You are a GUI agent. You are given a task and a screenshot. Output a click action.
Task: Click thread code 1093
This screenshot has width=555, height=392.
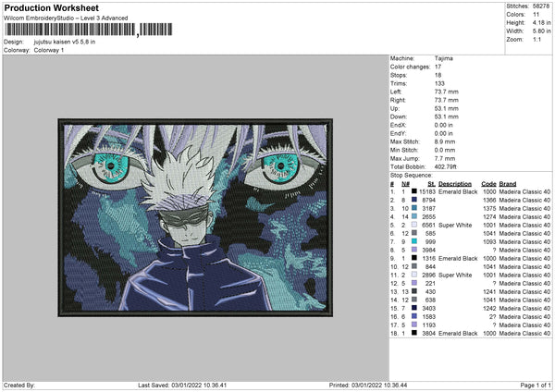489,241
